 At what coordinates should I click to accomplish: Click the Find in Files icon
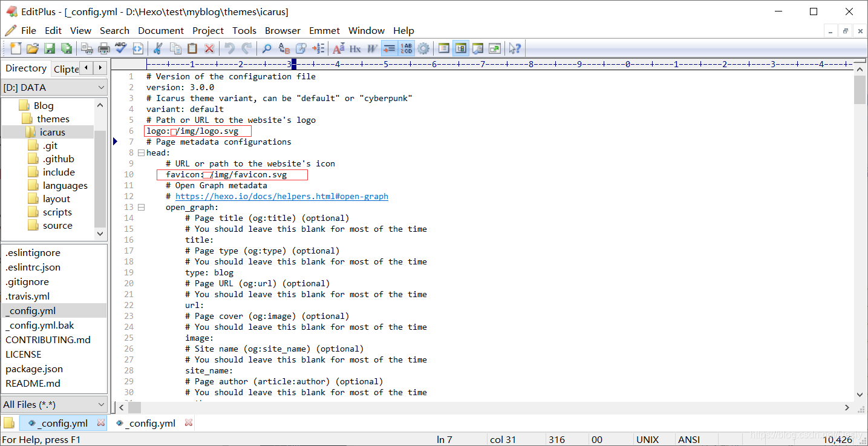(x=301, y=48)
